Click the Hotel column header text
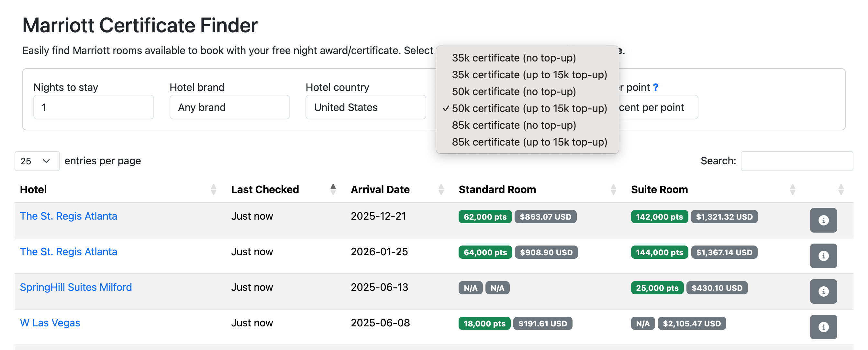 click(x=33, y=189)
